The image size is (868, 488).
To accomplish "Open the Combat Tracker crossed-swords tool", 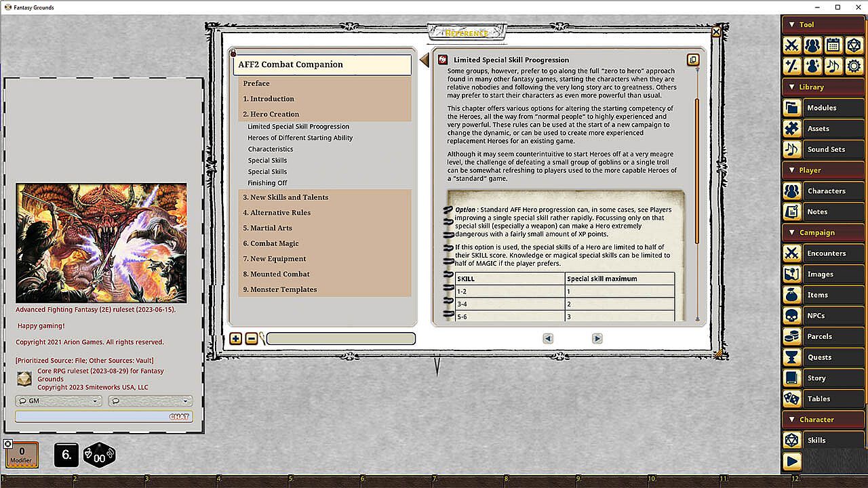I will pos(791,45).
